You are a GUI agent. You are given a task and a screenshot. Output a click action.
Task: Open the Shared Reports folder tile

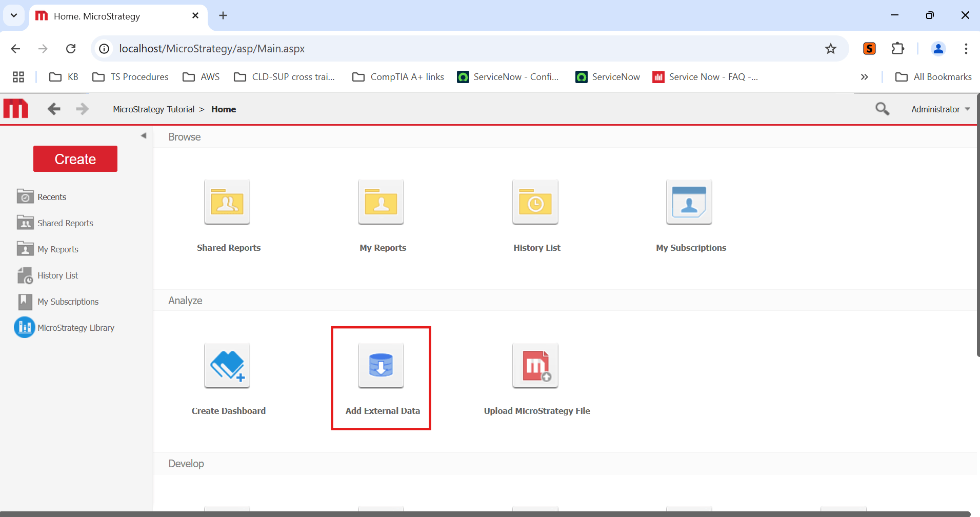click(x=227, y=203)
